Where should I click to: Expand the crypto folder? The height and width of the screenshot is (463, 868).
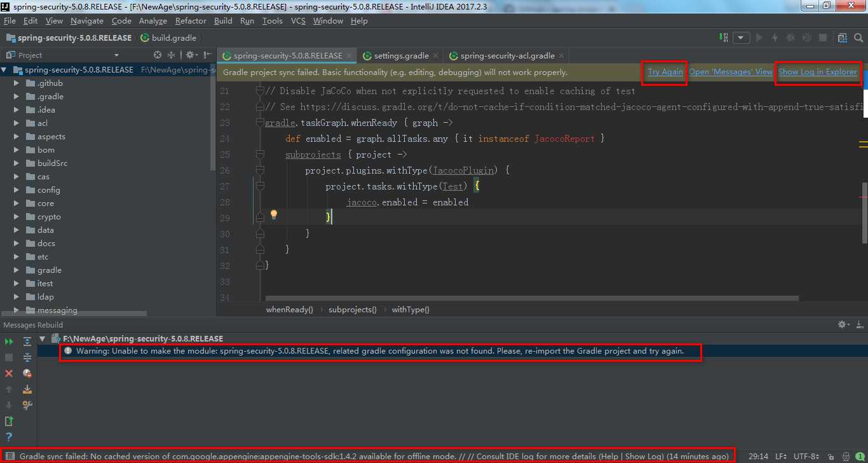pyautogui.click(x=17, y=217)
